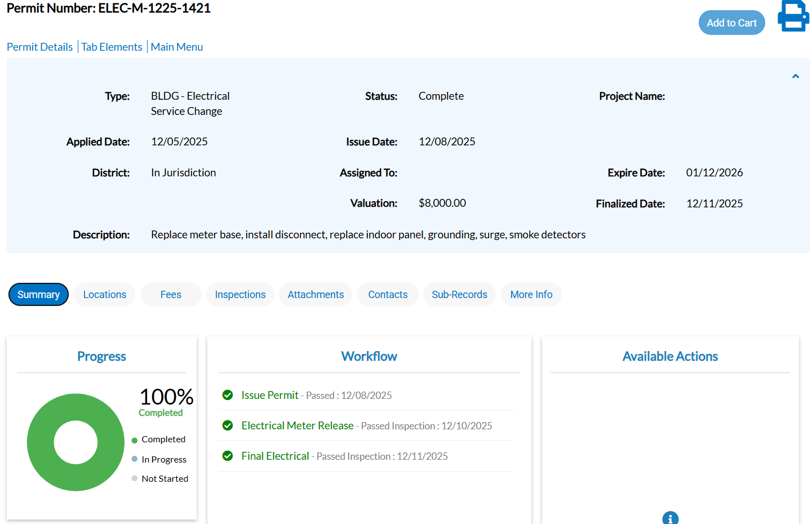This screenshot has height=524, width=812.
Task: Open Electrical Meter Release workflow step
Action: [298, 425]
